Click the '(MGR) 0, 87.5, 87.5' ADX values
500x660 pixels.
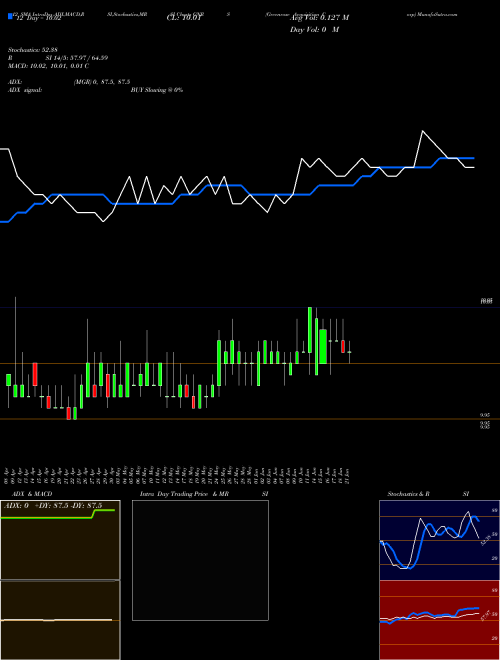point(101,82)
